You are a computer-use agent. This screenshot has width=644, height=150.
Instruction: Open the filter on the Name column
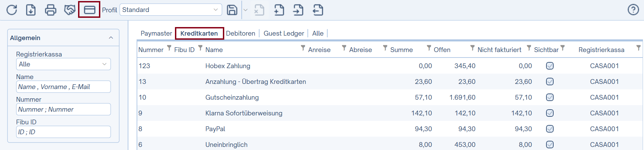point(303,48)
